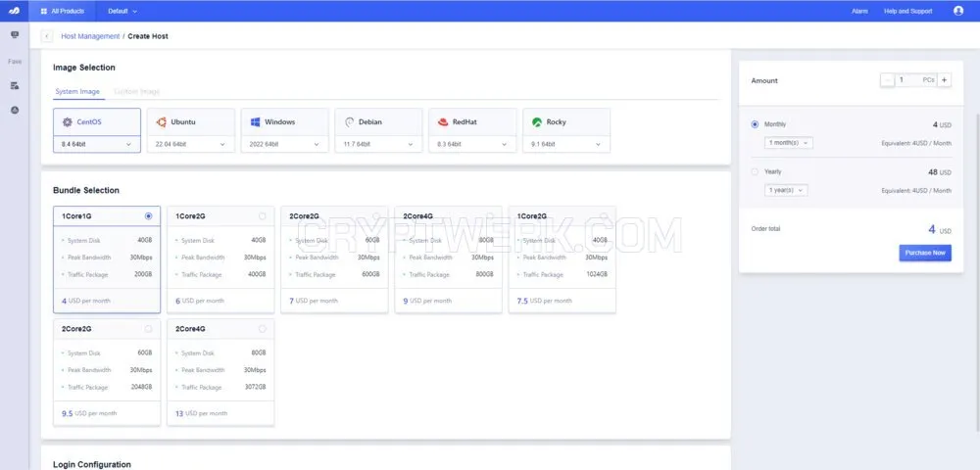Click the cloud logo in top-left corner
The image size is (980, 470).
pos(14,11)
